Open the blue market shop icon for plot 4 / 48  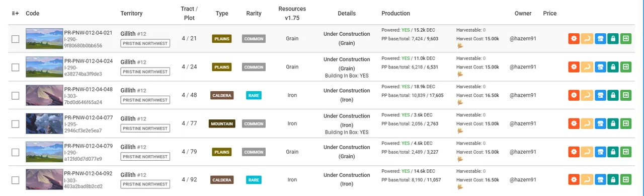pos(600,95)
